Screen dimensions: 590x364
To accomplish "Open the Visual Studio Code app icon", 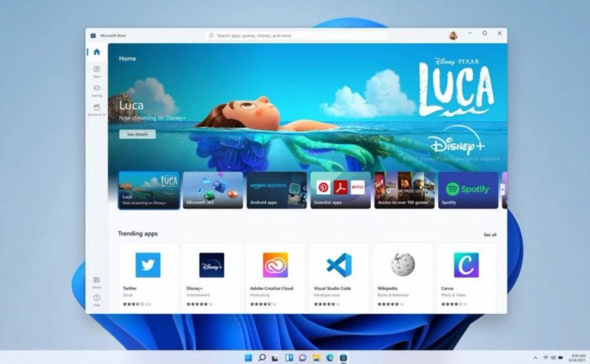I will tap(339, 265).
